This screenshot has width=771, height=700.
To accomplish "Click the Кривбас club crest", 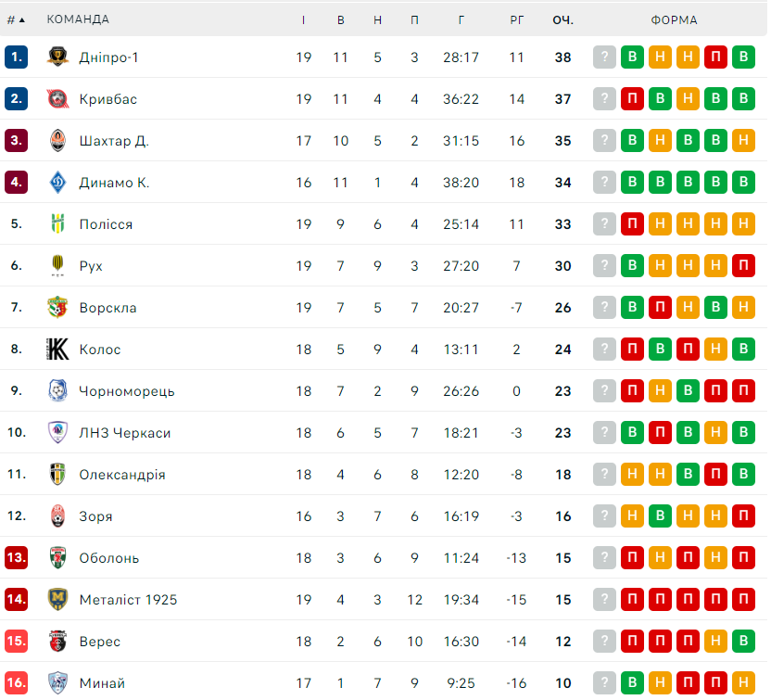I will (x=57, y=99).
